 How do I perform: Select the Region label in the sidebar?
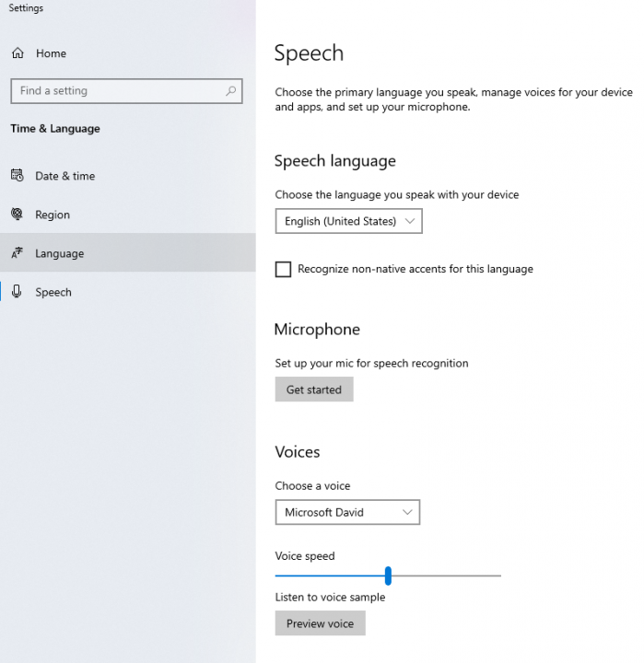click(53, 215)
